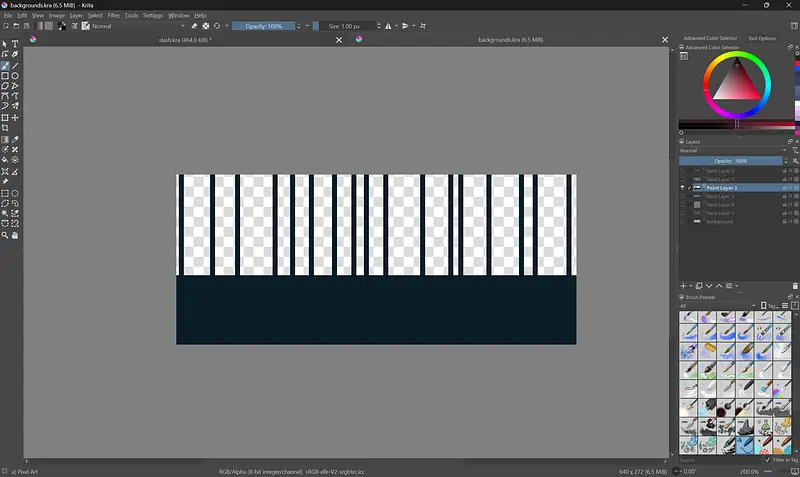Toggle visibility of Paint Layer 2
Screen dimensions: 800x477
pyautogui.click(x=683, y=171)
